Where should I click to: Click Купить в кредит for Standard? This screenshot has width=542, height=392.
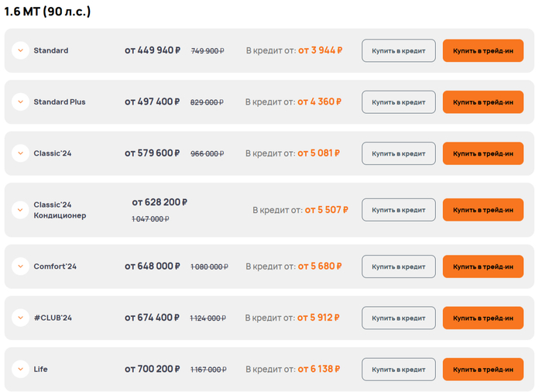click(398, 50)
